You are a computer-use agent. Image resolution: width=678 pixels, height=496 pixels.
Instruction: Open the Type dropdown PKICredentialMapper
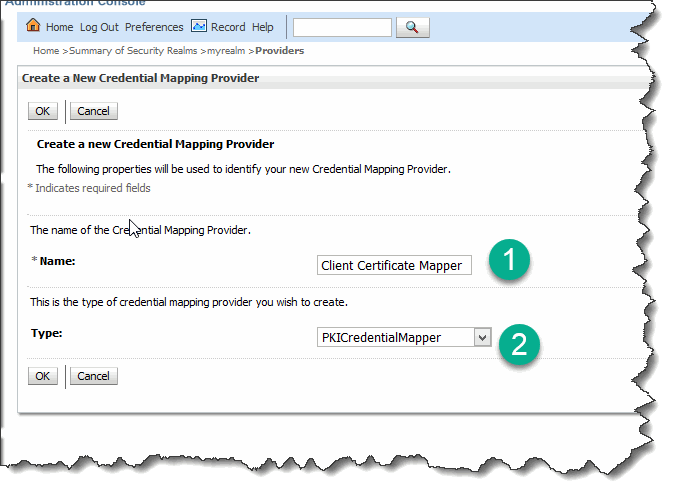pyautogui.click(x=404, y=337)
